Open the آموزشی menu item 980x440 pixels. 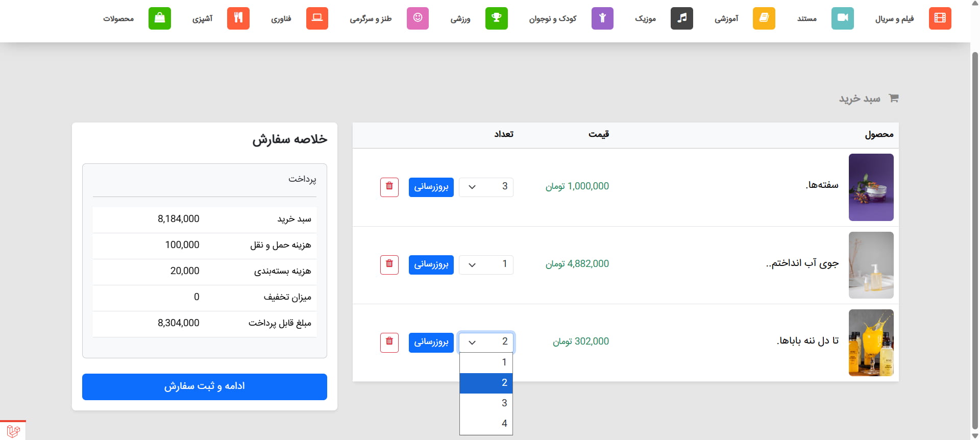pyautogui.click(x=726, y=19)
